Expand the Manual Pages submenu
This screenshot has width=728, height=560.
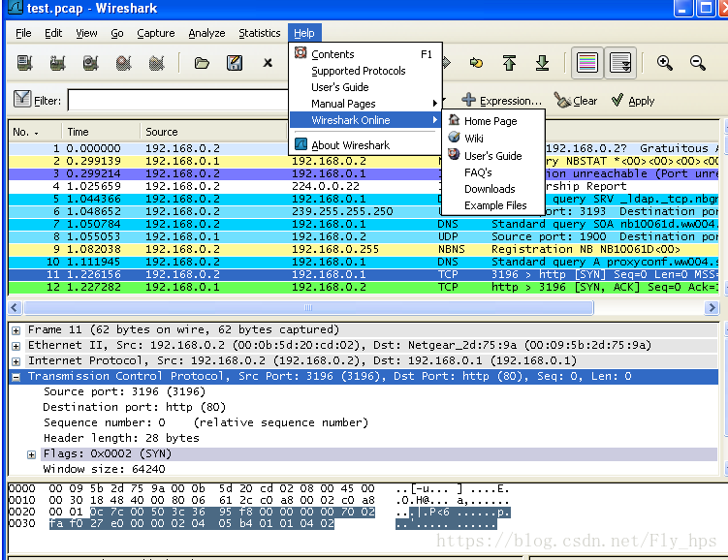coord(364,104)
